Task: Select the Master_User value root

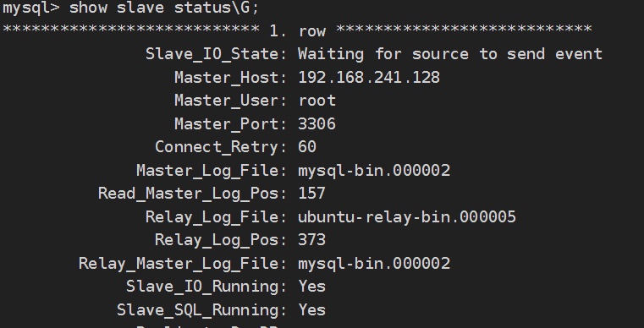Action: click(317, 101)
